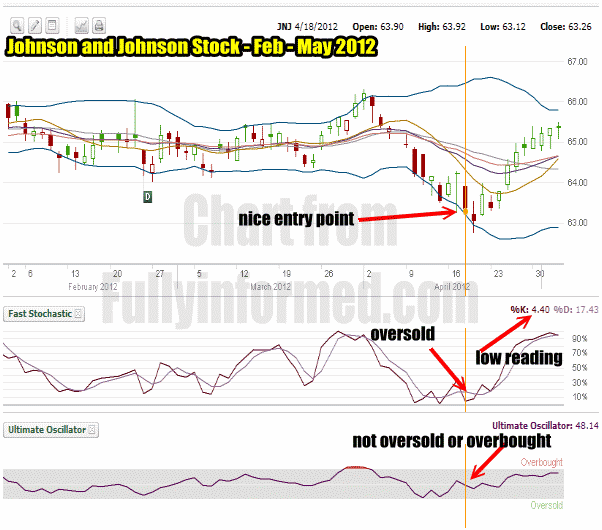This screenshot has height=530, width=602.
Task: Click the orange crosshair dot on candlestick
Action: coord(465,211)
